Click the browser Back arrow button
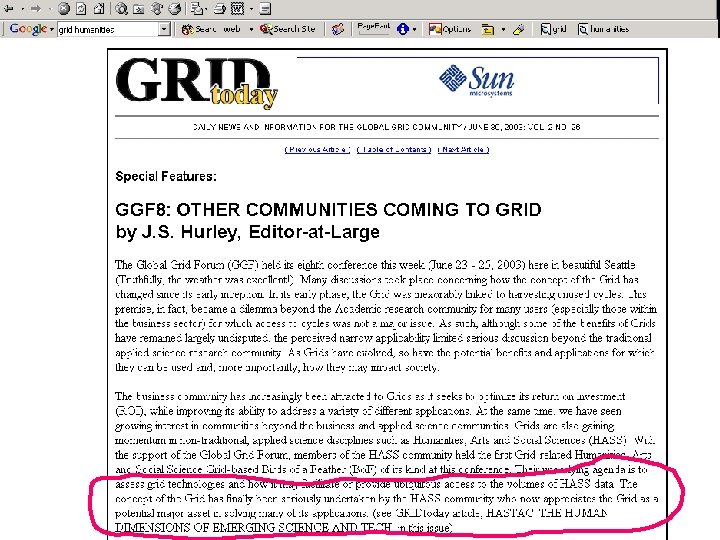 click(8, 8)
